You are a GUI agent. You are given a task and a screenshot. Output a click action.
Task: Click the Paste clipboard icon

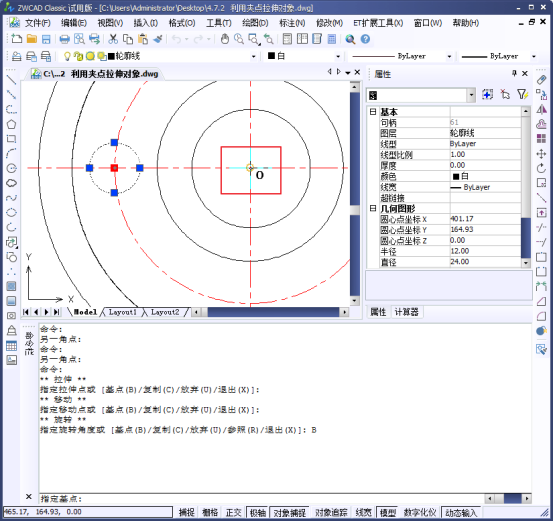(143, 39)
